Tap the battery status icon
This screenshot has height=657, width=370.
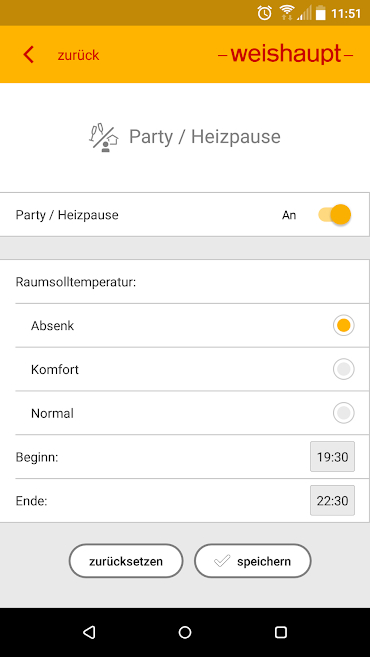[x=321, y=13]
